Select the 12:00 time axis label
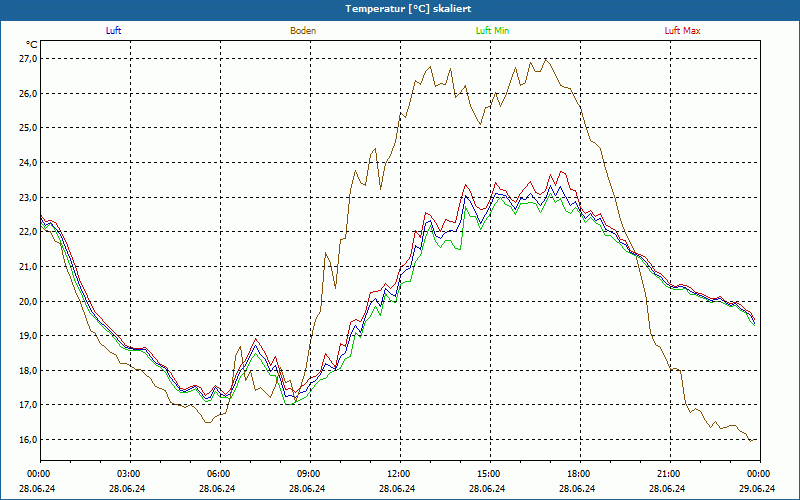 [x=399, y=474]
